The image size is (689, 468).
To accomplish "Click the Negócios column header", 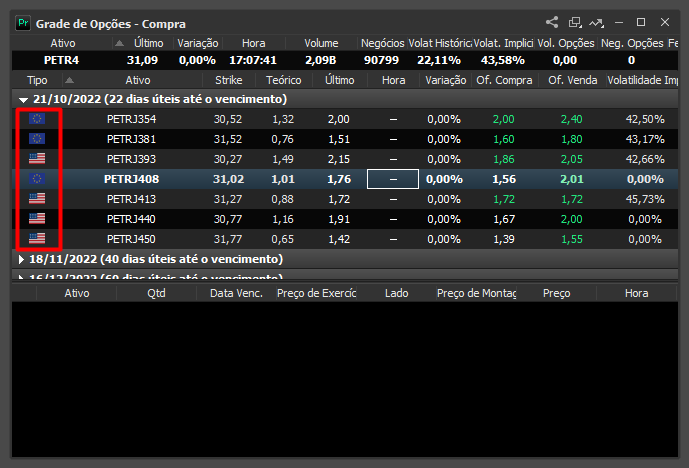I will tap(382, 43).
